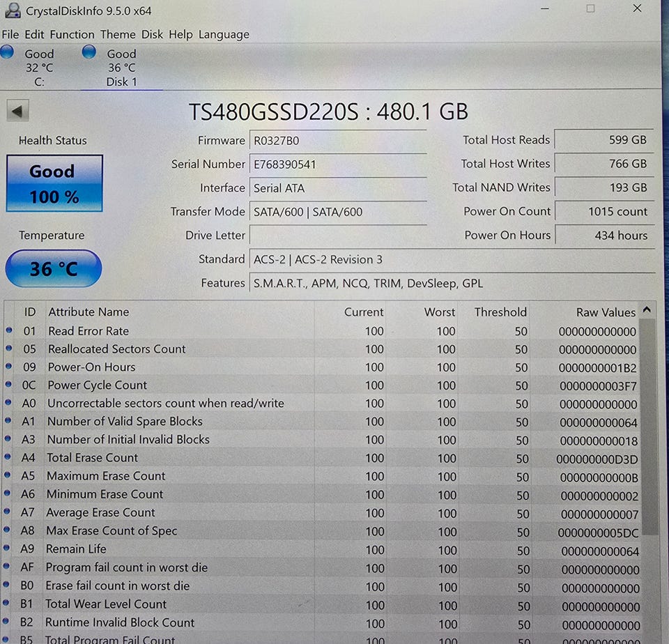Select the Disk 1 status orb
Screen dimensions: 669x644
click(x=89, y=52)
